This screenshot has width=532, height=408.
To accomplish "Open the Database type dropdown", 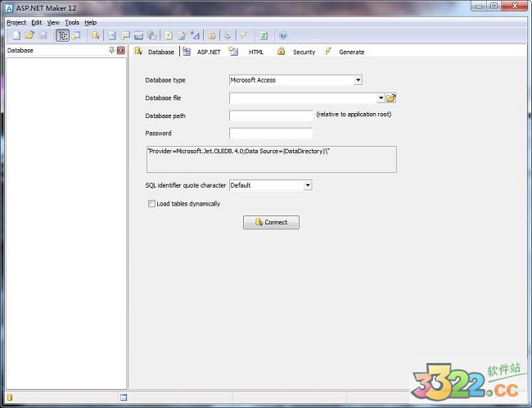I will point(358,80).
